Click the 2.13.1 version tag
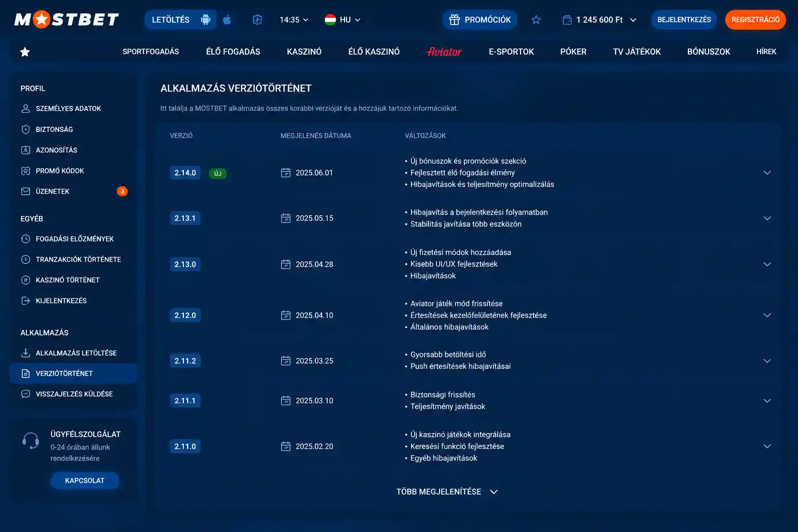798x532 pixels. 185,218
